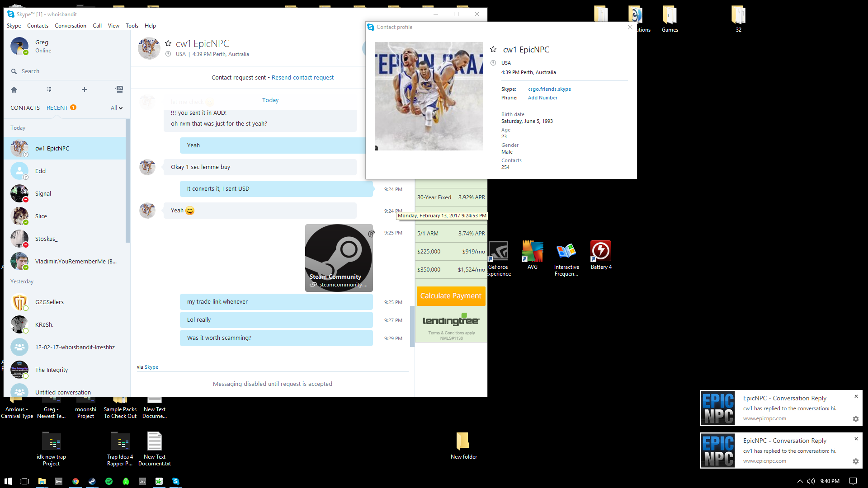Click the contact list scrollbar

tap(128, 181)
